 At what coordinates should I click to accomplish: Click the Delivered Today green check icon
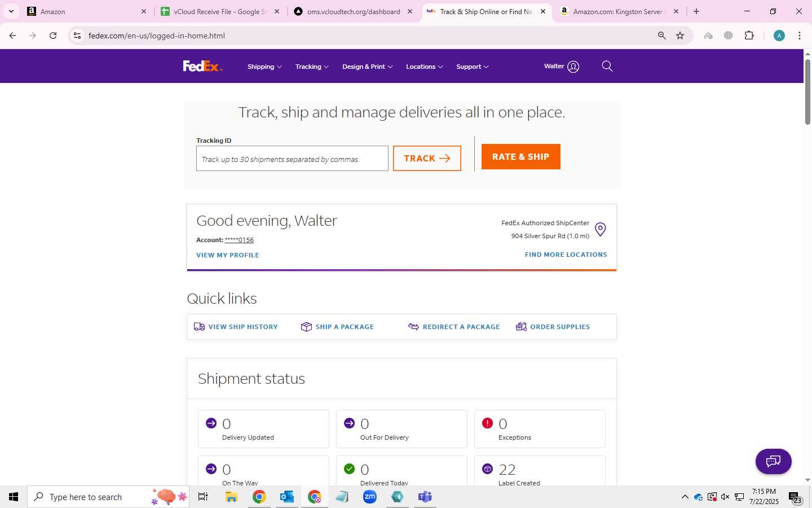point(349,468)
